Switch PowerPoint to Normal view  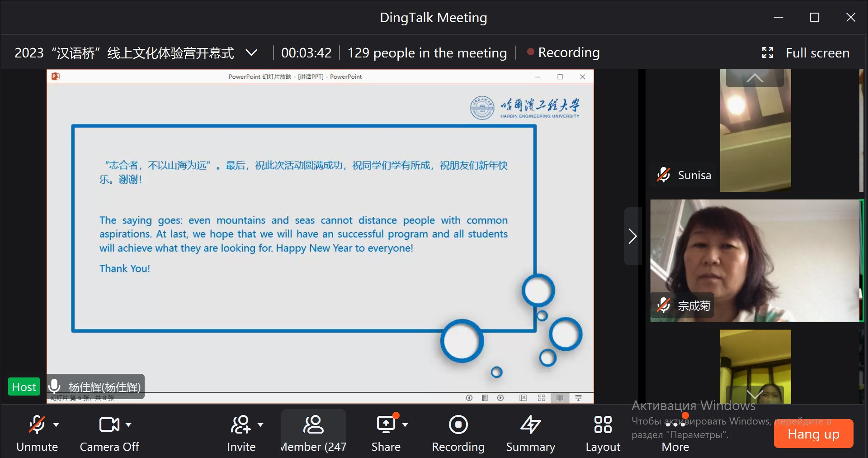coord(523,398)
